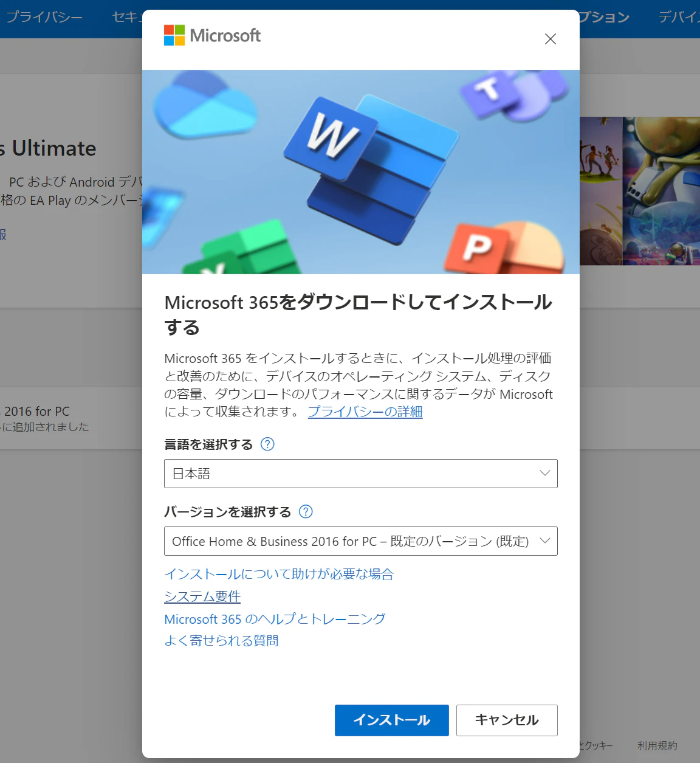Open Microsoft 365 のヘルプとトレーニング link
This screenshot has height=763, width=700.
pyautogui.click(x=275, y=619)
